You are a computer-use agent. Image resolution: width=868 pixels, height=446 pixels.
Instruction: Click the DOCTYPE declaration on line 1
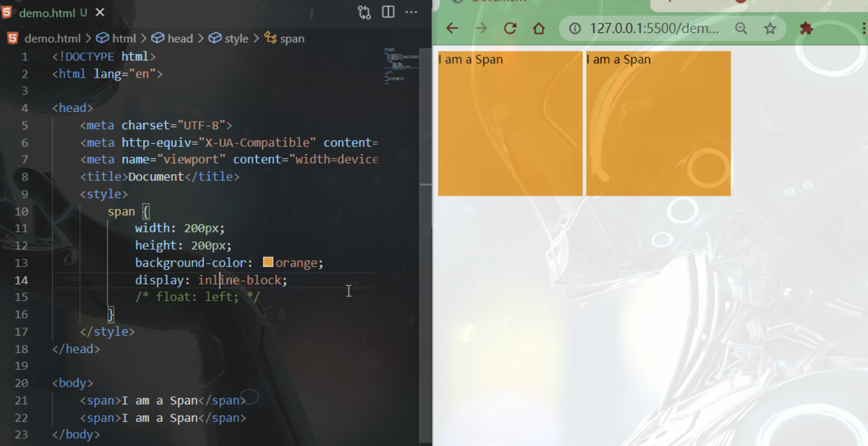point(104,56)
